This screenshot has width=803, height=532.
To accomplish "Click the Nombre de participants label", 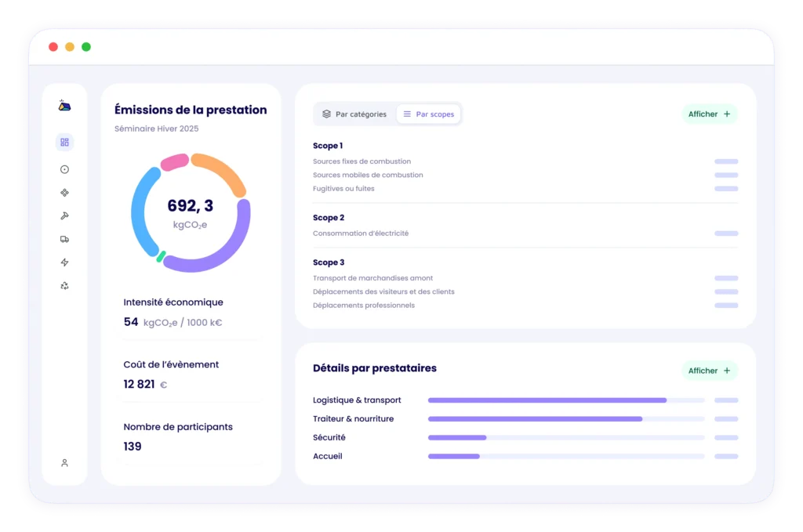I will point(178,427).
